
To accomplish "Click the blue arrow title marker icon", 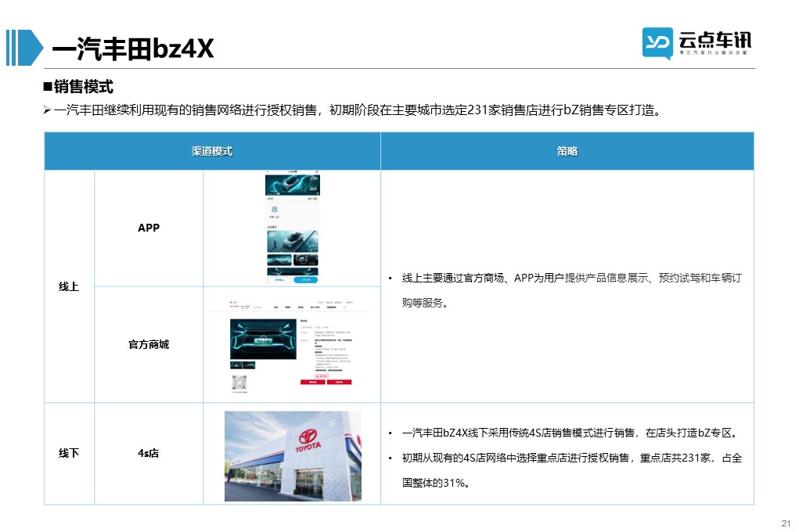I will 24,48.
